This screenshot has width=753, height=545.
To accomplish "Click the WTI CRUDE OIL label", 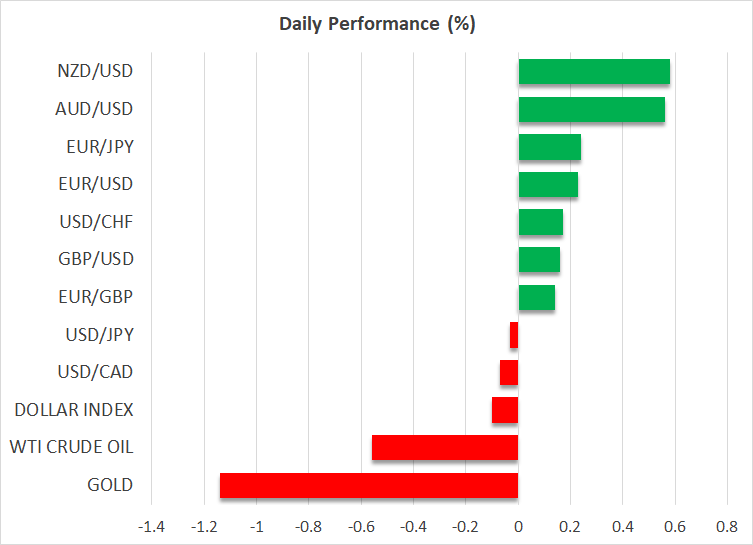I will coord(75,447).
